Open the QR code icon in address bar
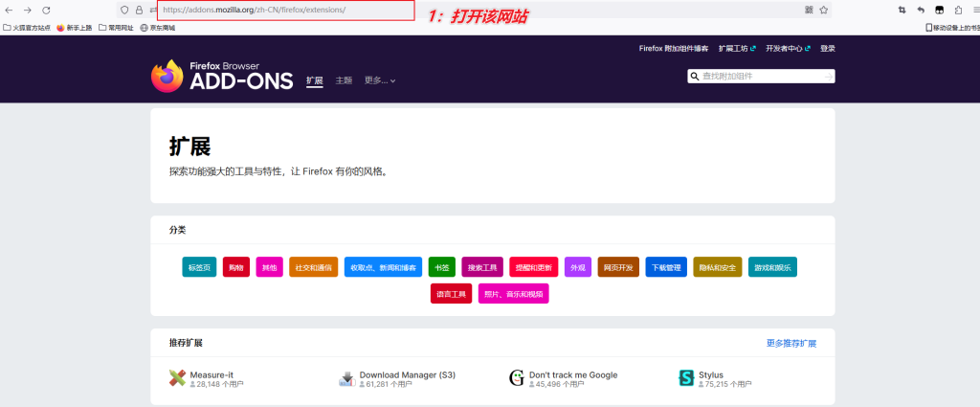Viewport: 980px width, 407px height. (x=809, y=10)
